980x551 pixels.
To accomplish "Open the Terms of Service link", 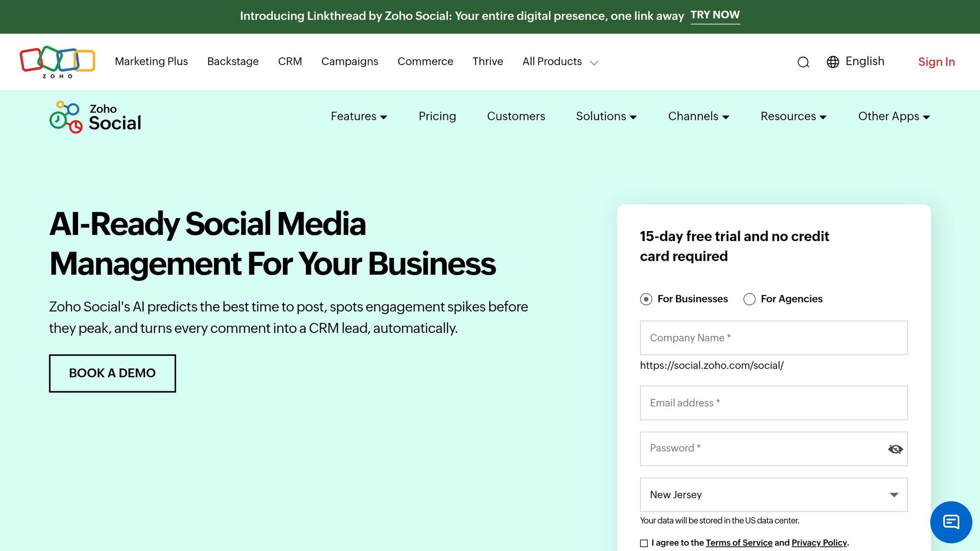I will (739, 543).
